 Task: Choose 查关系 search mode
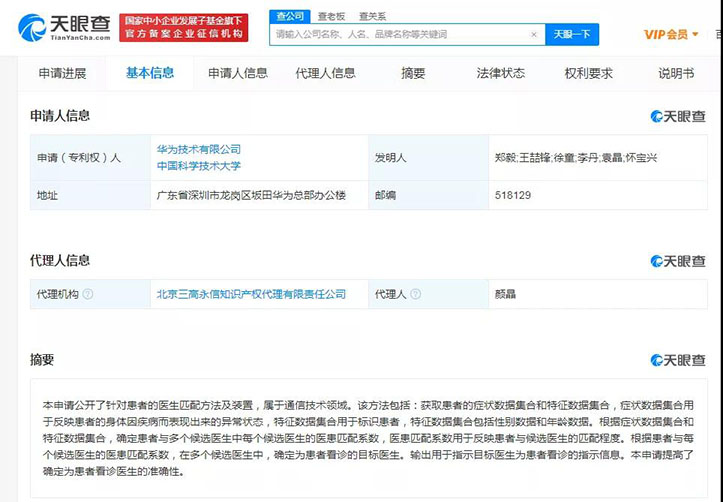pos(372,16)
